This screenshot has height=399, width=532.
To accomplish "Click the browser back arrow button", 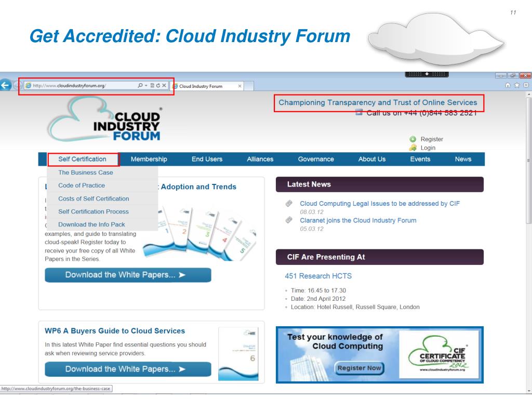I will pyautogui.click(x=5, y=85).
